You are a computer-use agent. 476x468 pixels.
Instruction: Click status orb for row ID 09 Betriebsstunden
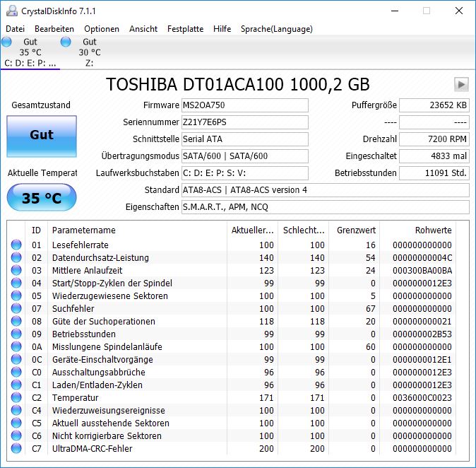point(16,334)
